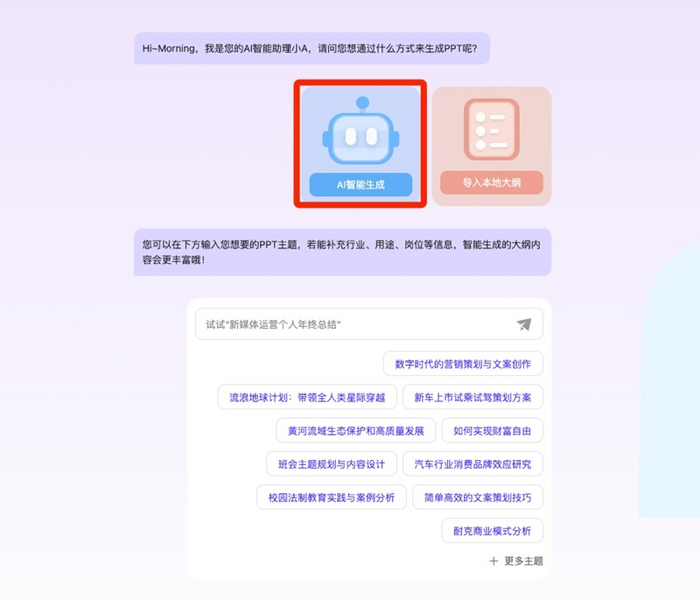
Task: Click the blue robot icon
Action: pos(360,132)
